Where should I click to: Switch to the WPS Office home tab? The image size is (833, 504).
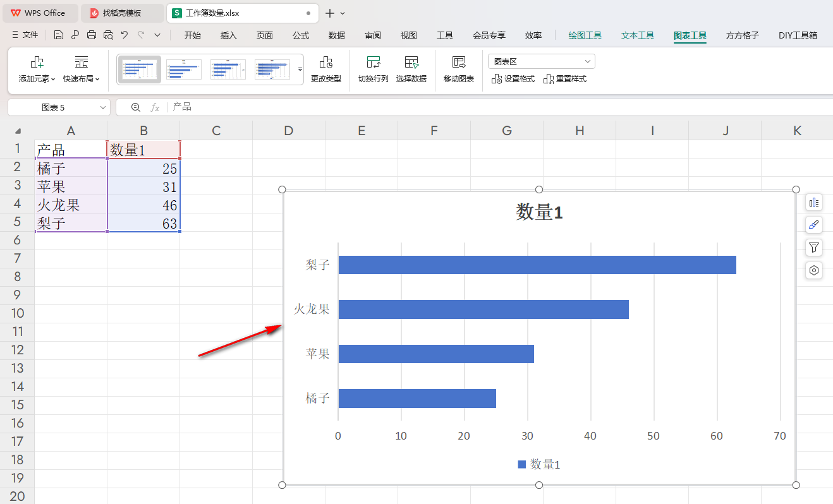40,13
